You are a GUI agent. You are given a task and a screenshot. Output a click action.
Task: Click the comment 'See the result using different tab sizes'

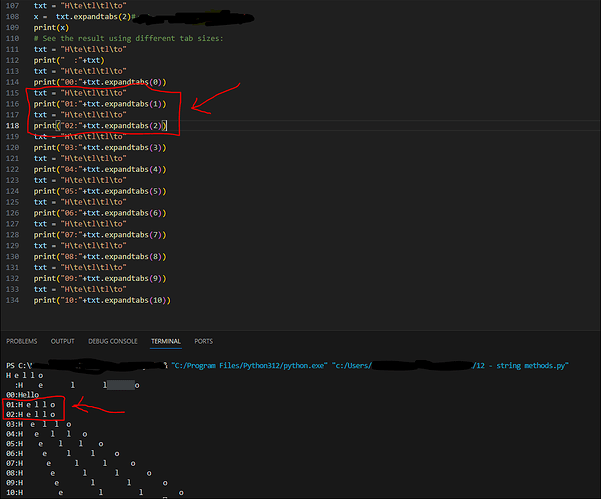point(128,38)
